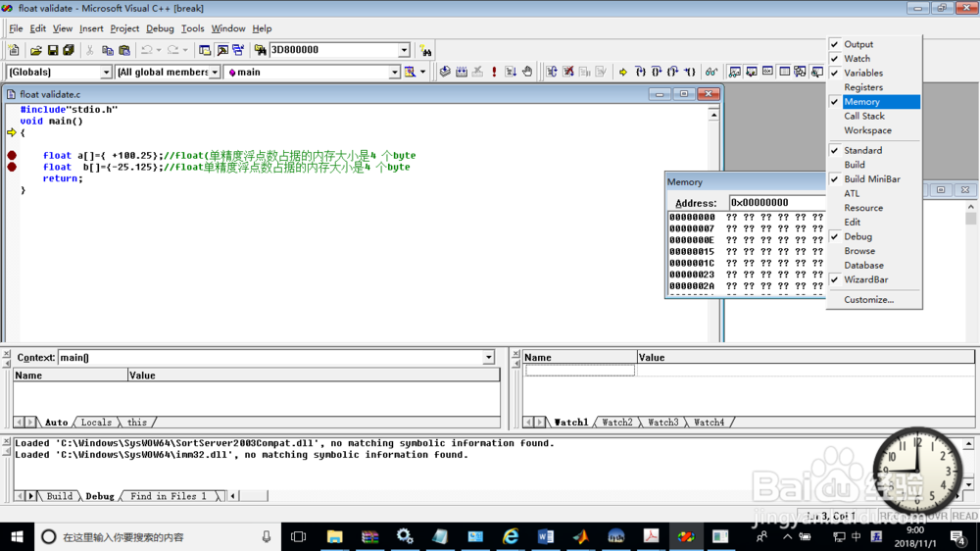The width and height of the screenshot is (980, 551).
Task: Open the (Globals) class dropdown
Action: click(106, 73)
